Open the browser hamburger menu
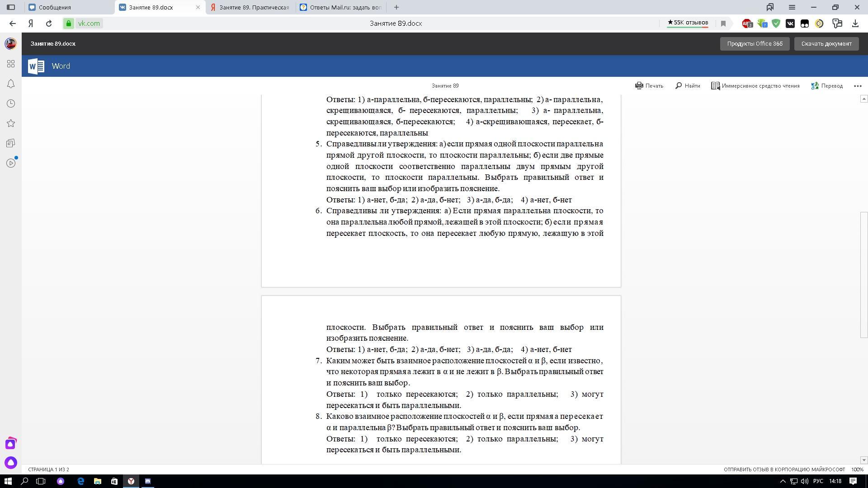 coord(792,7)
